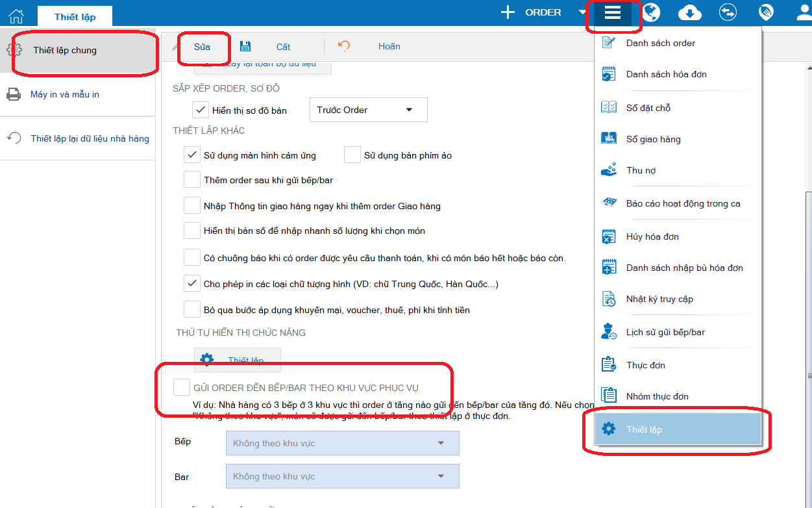Image resolution: width=812 pixels, height=508 pixels.
Task: Open the hamburger main menu
Action: (612, 13)
